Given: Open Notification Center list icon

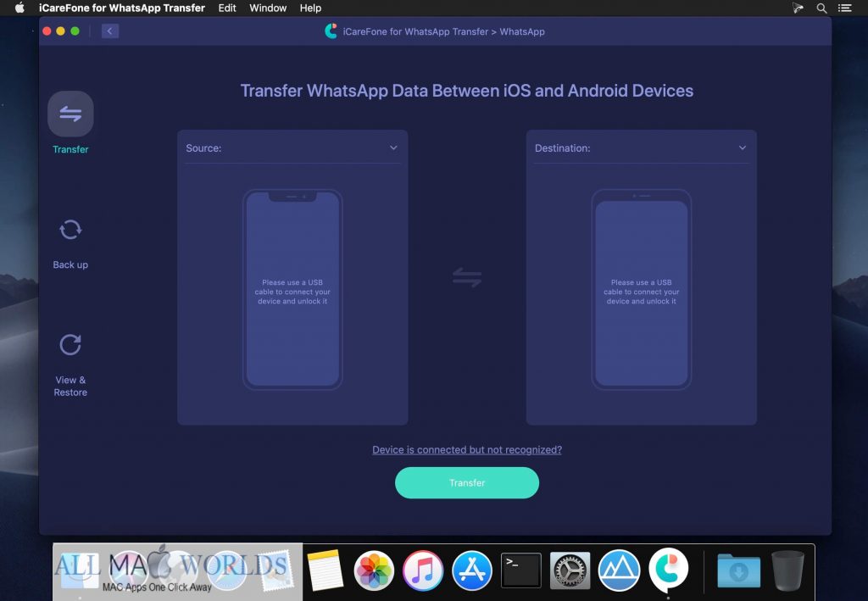Looking at the screenshot, I should pyautogui.click(x=844, y=8).
